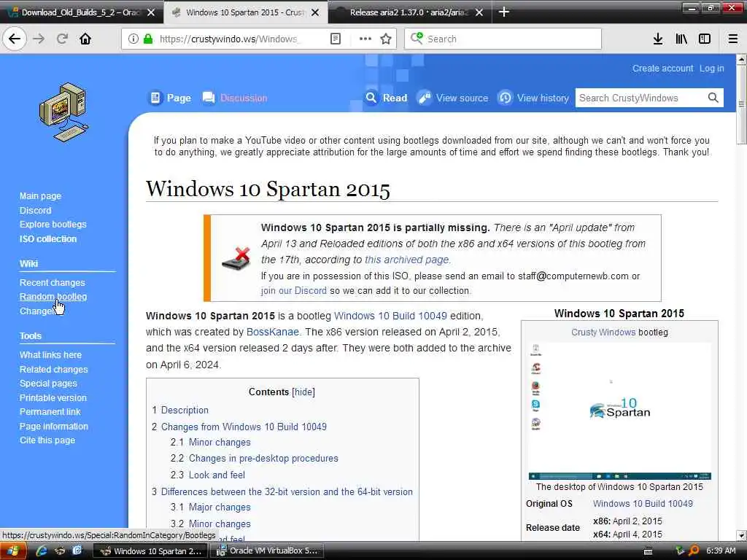Screen dimensions: 747x560
Task: Open the Page tab of the wiki
Action: pos(170,98)
